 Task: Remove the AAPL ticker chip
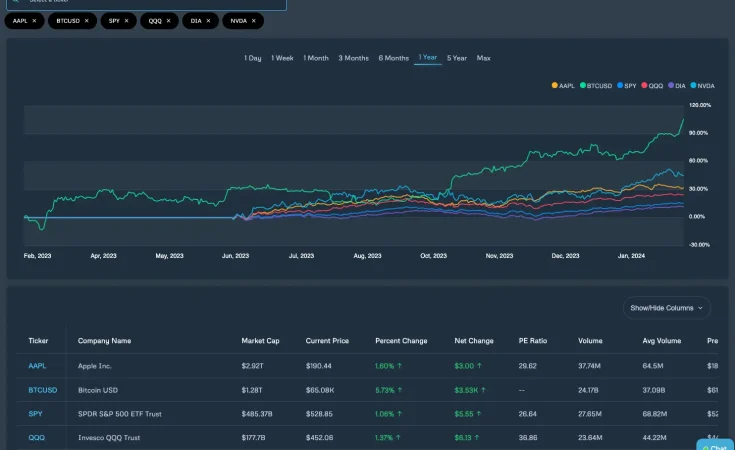coord(34,20)
